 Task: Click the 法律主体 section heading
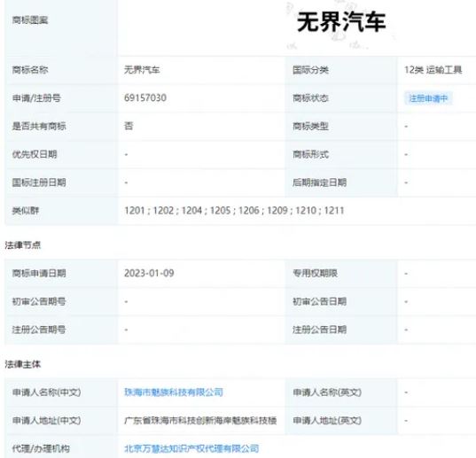(23, 364)
